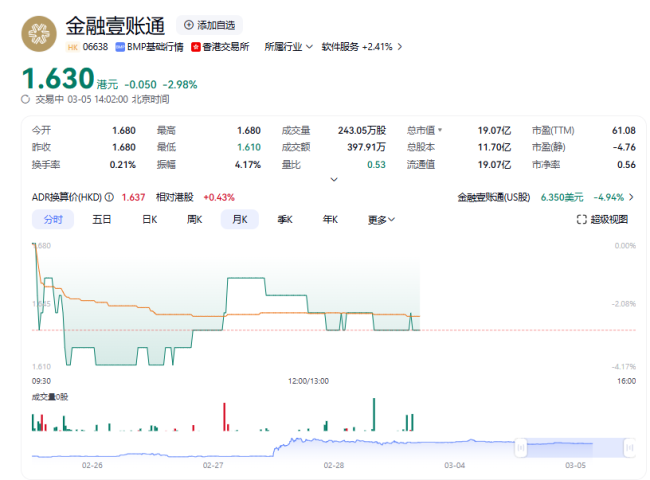Click the 金融壹账通 company logo
Image resolution: width=650 pixels, height=480 pixels.
click(x=39, y=34)
